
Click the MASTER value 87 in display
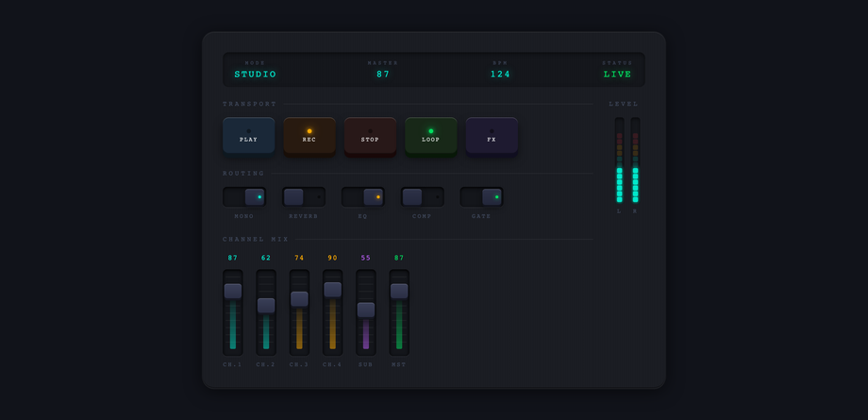383,75
